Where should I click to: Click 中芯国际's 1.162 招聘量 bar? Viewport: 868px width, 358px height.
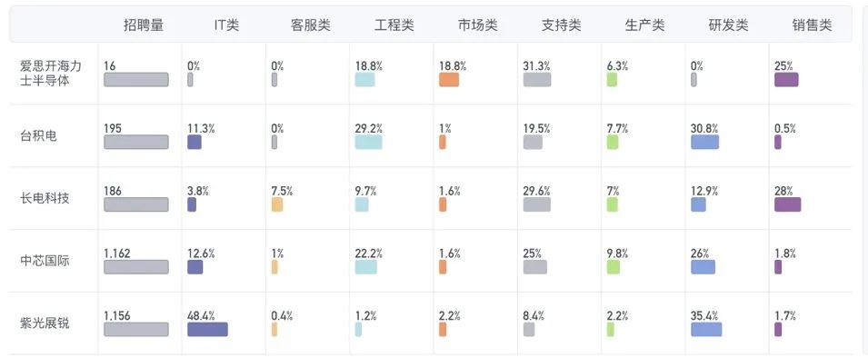136,267
